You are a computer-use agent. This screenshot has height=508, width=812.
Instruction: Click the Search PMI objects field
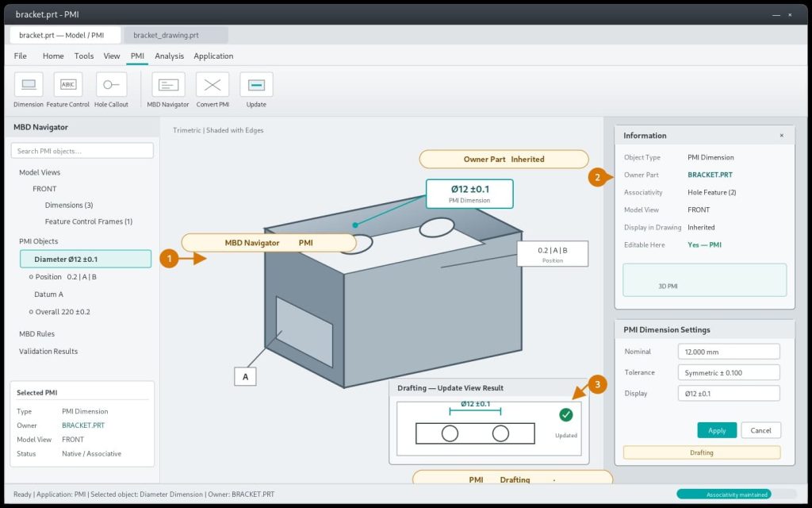(x=82, y=151)
